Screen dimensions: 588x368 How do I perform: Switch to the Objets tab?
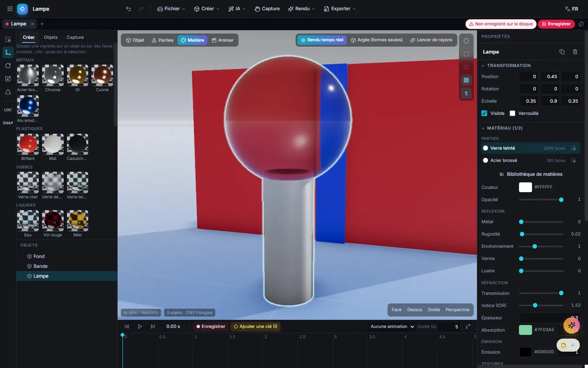pos(51,37)
